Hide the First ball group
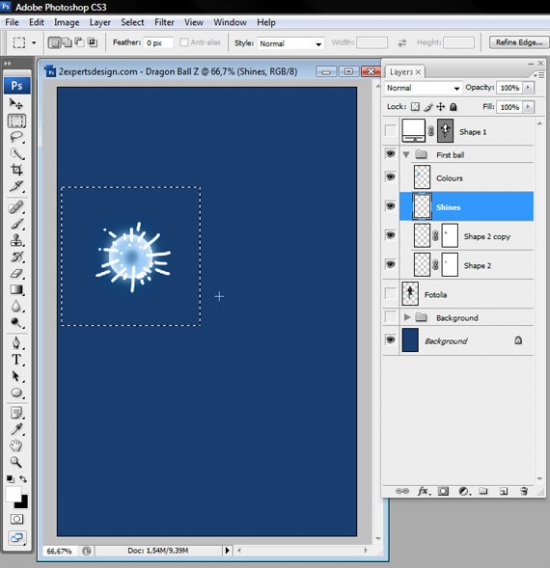Viewport: 550px width, 568px height. coord(390,154)
